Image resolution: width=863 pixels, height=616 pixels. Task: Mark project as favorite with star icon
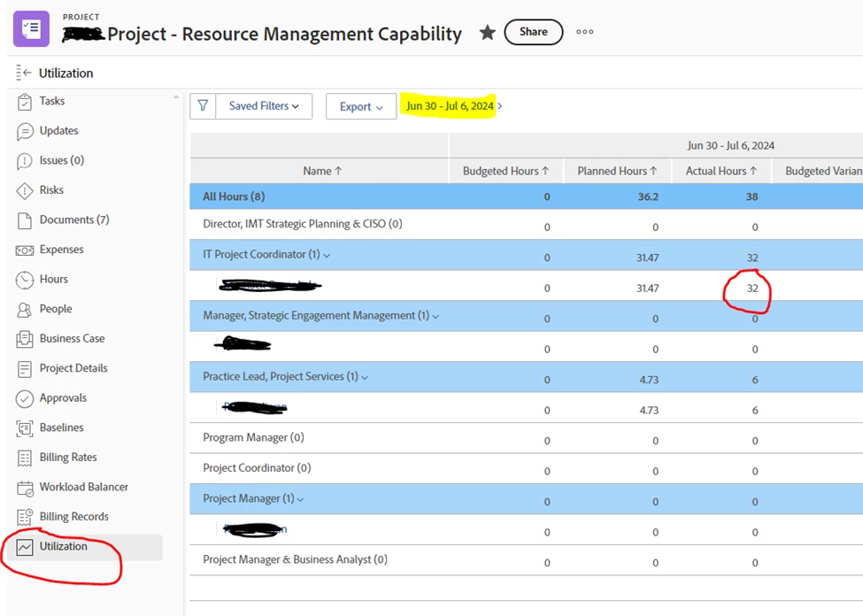click(x=487, y=33)
